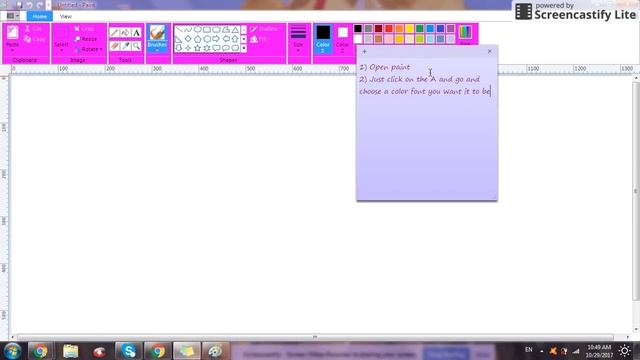Select the Text tool marked A
This screenshot has width=640, height=360.
(x=136, y=33)
